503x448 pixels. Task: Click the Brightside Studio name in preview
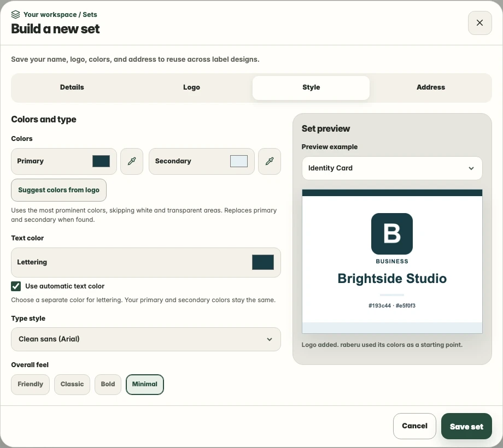pos(391,279)
